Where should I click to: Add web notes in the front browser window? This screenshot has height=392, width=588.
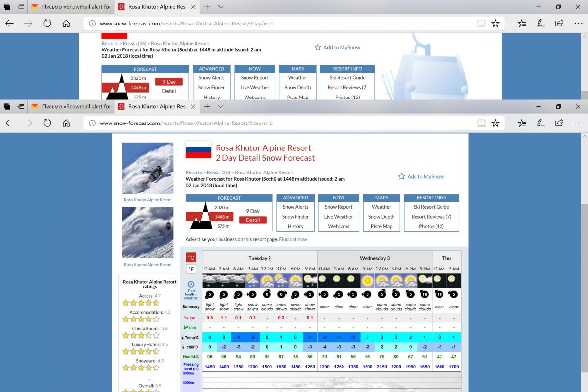click(540, 123)
